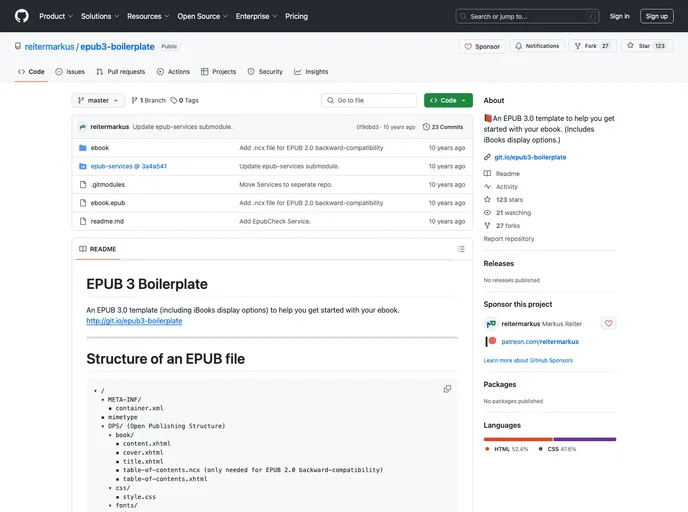
Task: Click the Notifications bell button
Action: (x=537, y=46)
